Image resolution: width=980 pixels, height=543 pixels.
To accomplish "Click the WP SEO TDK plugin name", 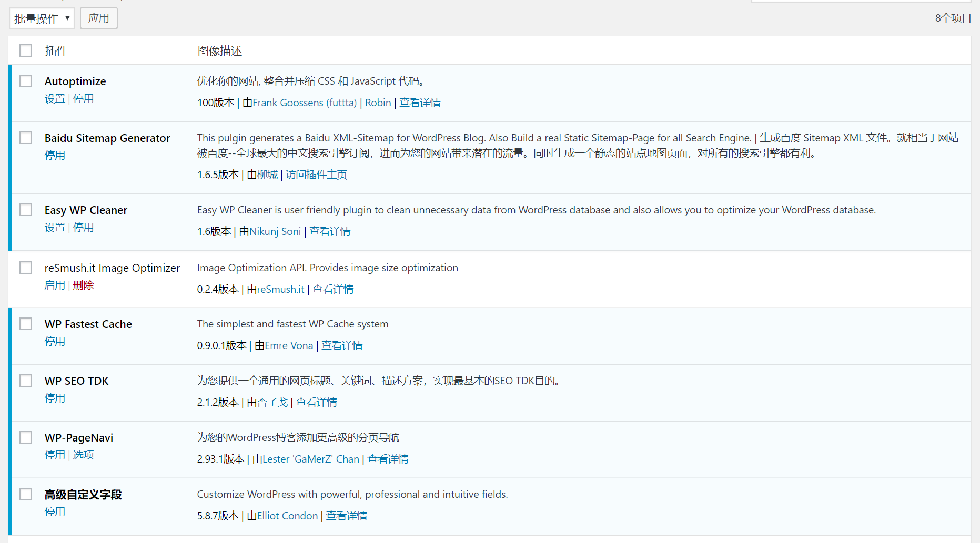I will (77, 381).
